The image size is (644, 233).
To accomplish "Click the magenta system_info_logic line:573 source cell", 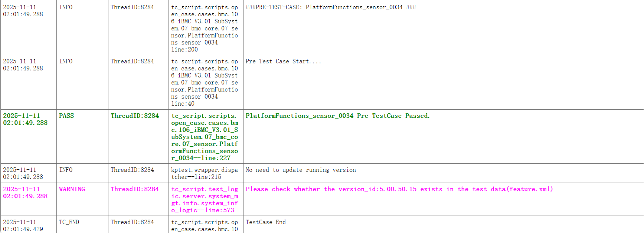I will [x=205, y=200].
